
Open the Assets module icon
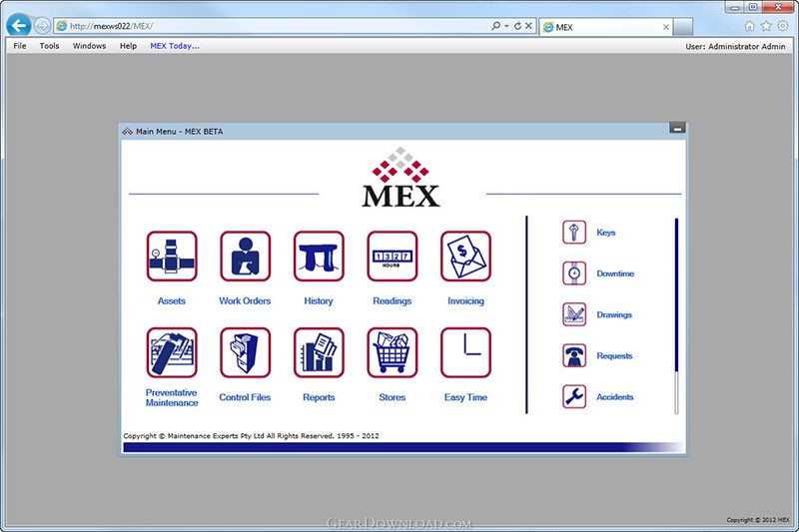tap(172, 257)
